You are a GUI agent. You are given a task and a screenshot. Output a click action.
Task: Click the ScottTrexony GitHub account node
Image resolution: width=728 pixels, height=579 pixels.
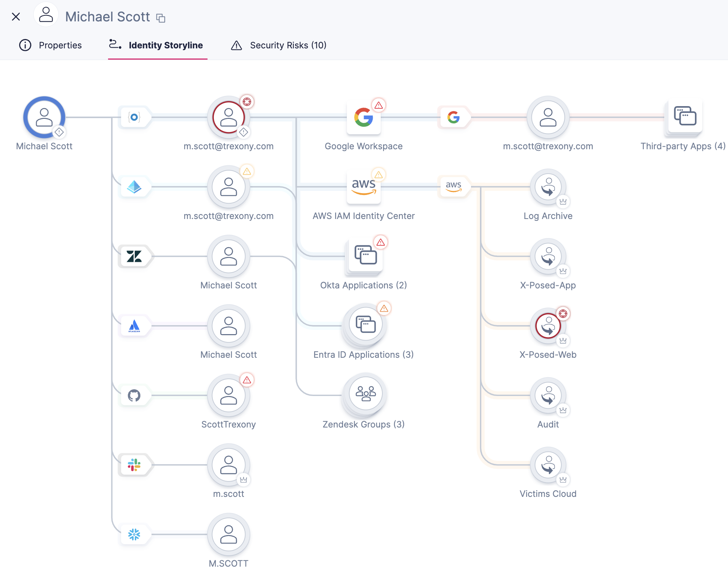(228, 395)
